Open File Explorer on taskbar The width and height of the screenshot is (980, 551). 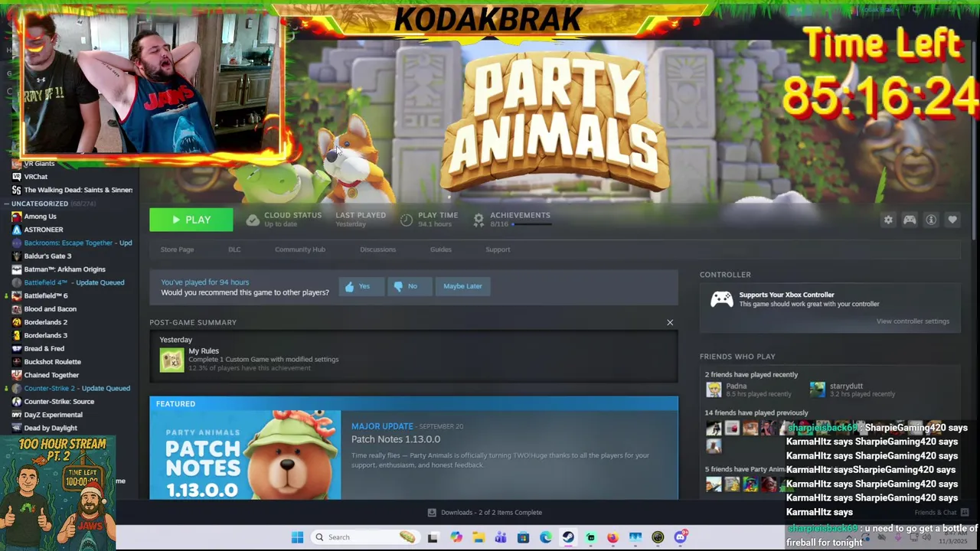click(x=479, y=537)
